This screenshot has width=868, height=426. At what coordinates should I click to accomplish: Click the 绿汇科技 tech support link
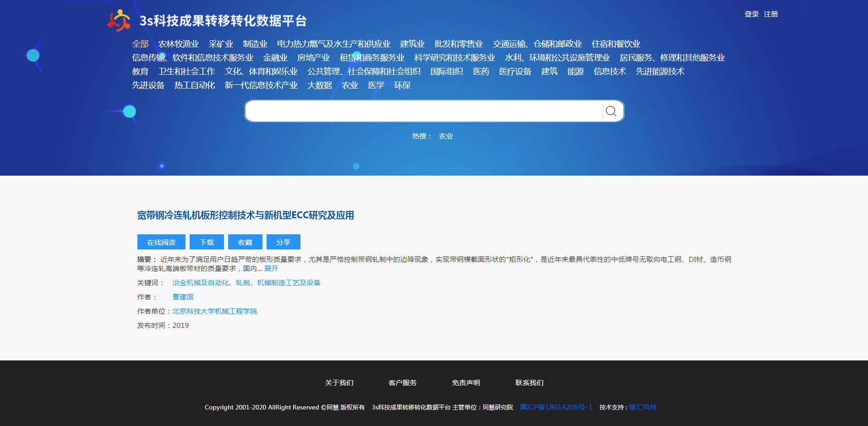click(643, 407)
